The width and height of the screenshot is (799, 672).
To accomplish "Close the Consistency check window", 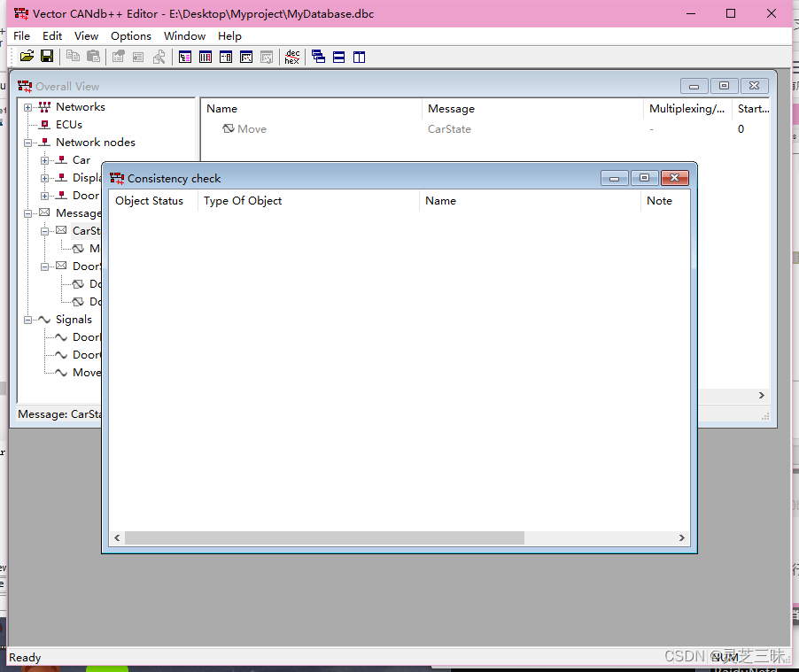I will (675, 178).
